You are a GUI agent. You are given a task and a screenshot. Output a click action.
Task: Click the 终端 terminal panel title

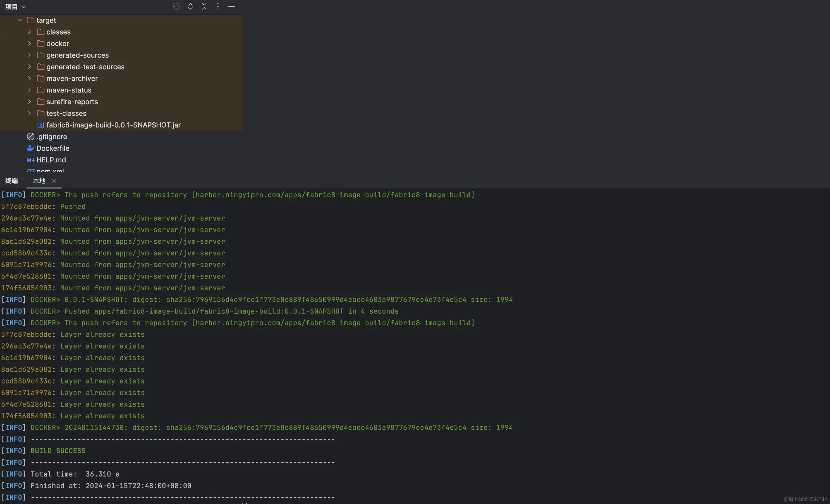(x=12, y=181)
